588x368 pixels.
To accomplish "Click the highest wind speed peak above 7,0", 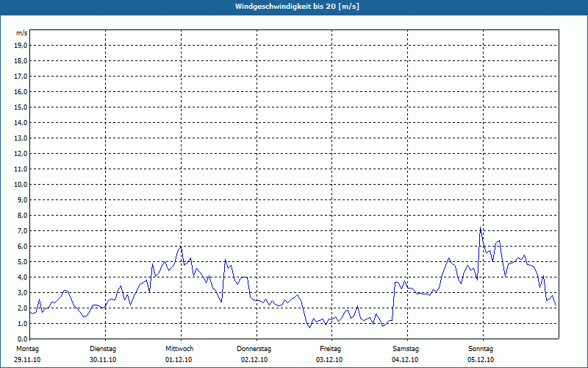I will click(481, 227).
